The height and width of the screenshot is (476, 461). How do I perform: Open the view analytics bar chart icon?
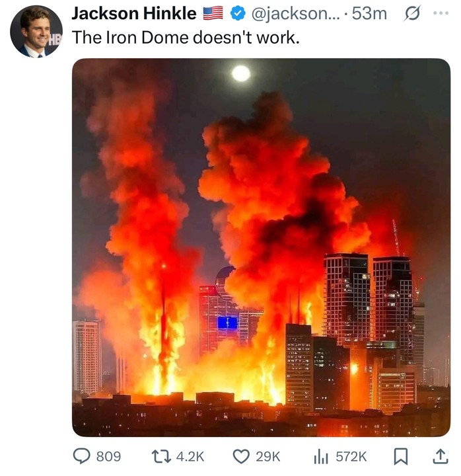coord(322,457)
